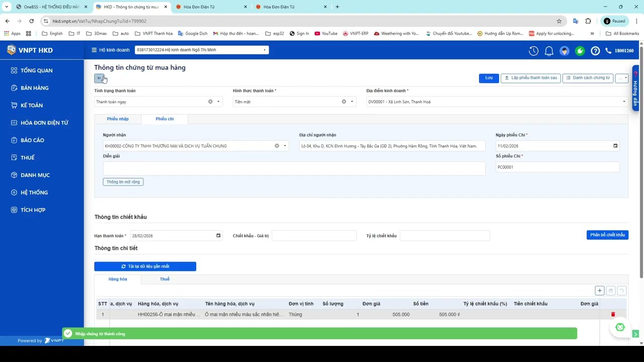This screenshot has height=362, width=644.
Task: Open the Thuế tab in details
Action: click(x=165, y=279)
